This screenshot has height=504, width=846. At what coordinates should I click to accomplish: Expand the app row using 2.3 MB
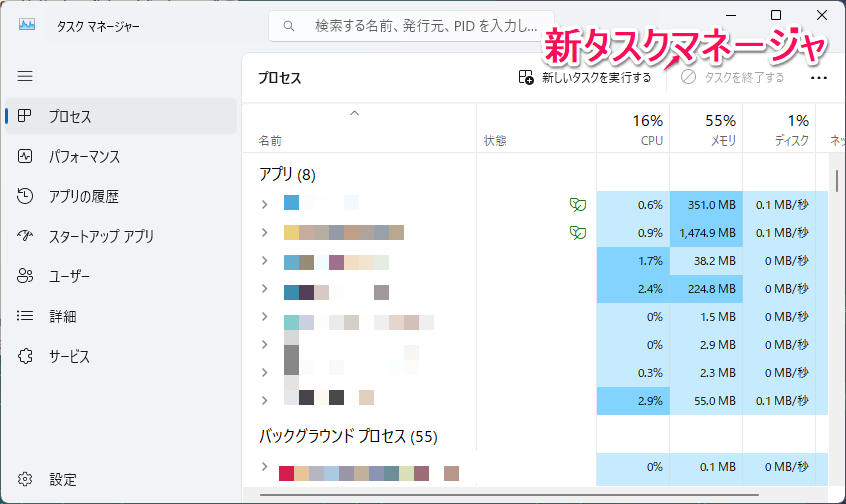click(264, 373)
